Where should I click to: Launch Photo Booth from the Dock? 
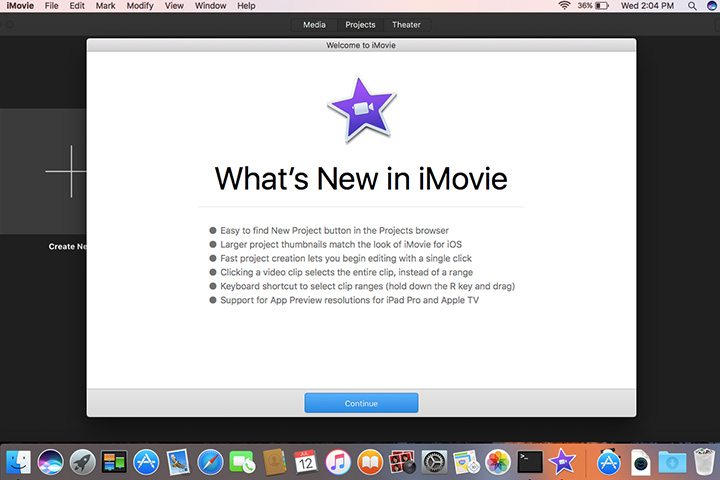[x=402, y=462]
